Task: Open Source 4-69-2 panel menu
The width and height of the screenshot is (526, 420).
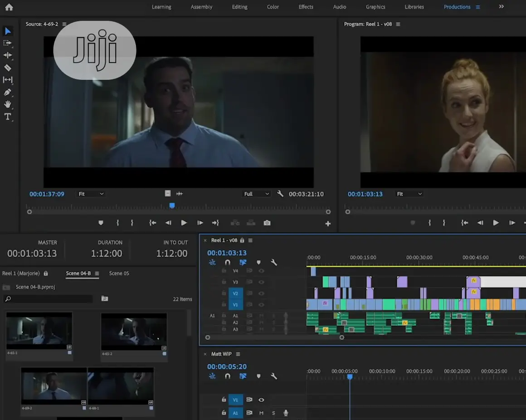Action: (x=64, y=24)
